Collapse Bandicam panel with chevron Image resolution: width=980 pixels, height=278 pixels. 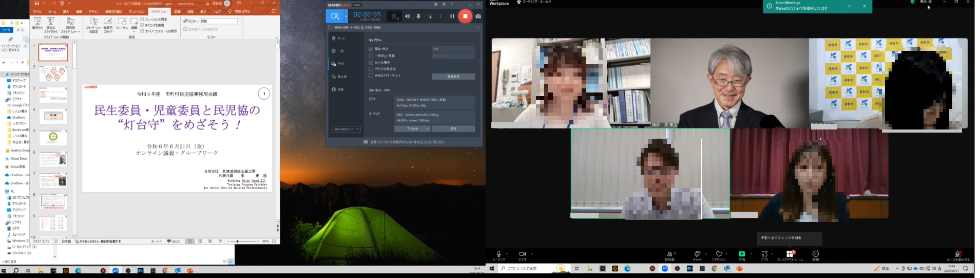point(478,28)
